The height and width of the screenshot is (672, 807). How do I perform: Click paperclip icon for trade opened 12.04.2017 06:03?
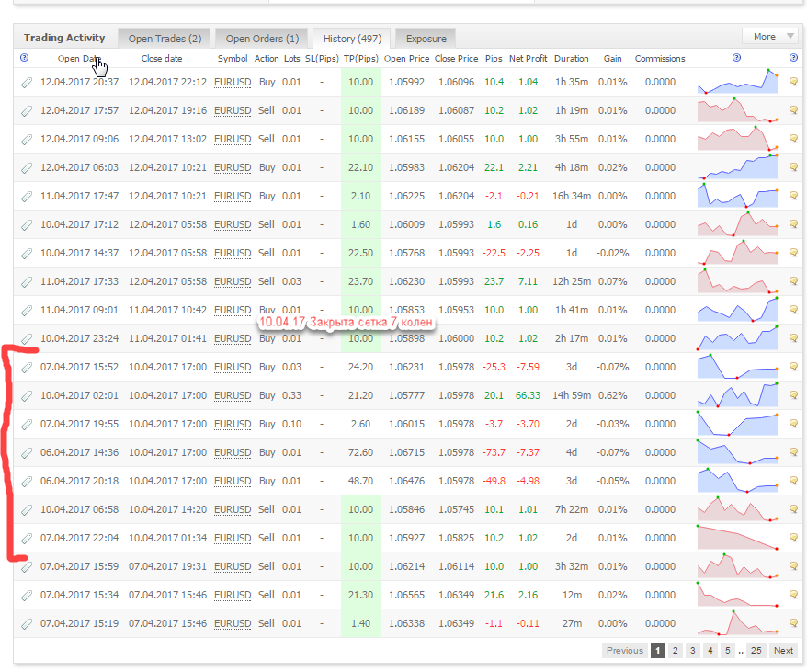pyautogui.click(x=27, y=168)
